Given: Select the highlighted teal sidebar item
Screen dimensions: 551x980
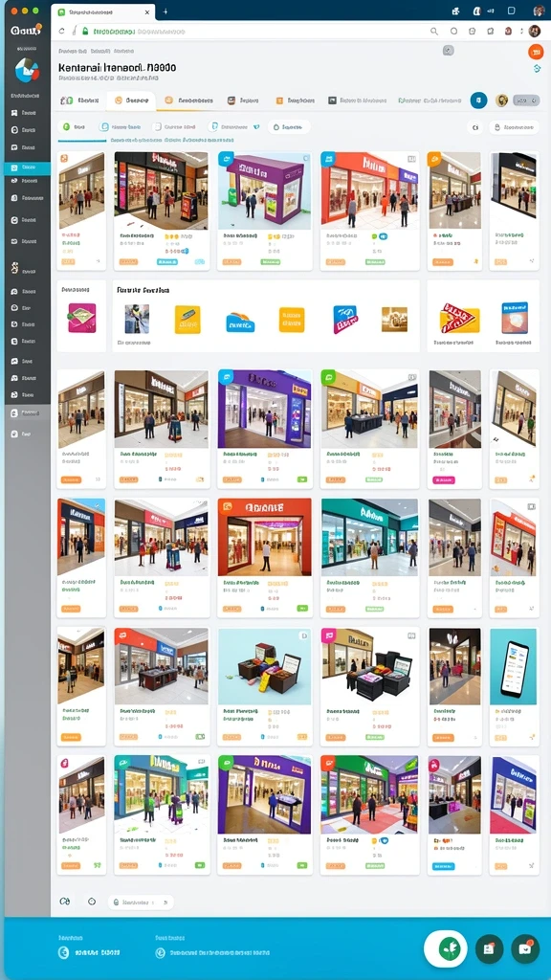Looking at the screenshot, I should point(27,168).
